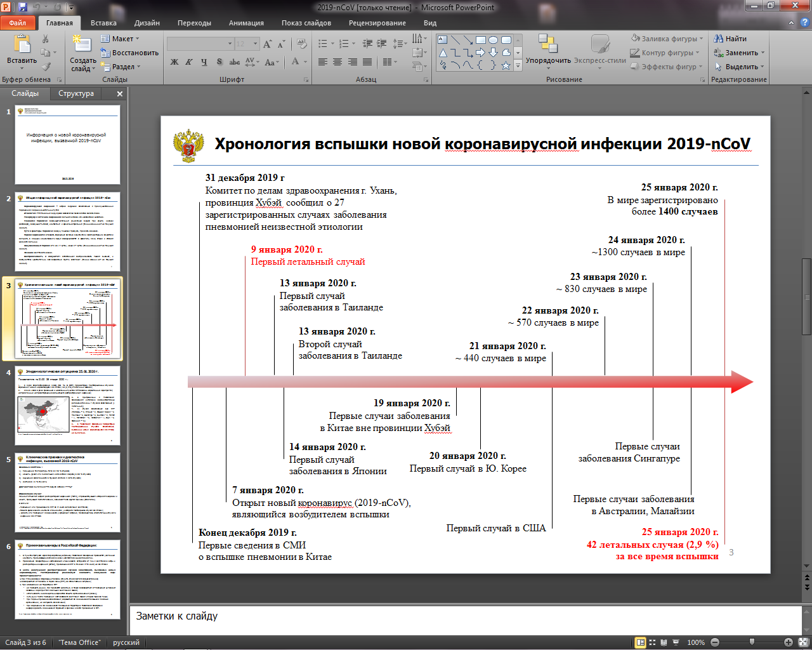Viewport: 812px width, 650px height.
Task: Click the Cut scissors icon
Action: pyautogui.click(x=46, y=39)
